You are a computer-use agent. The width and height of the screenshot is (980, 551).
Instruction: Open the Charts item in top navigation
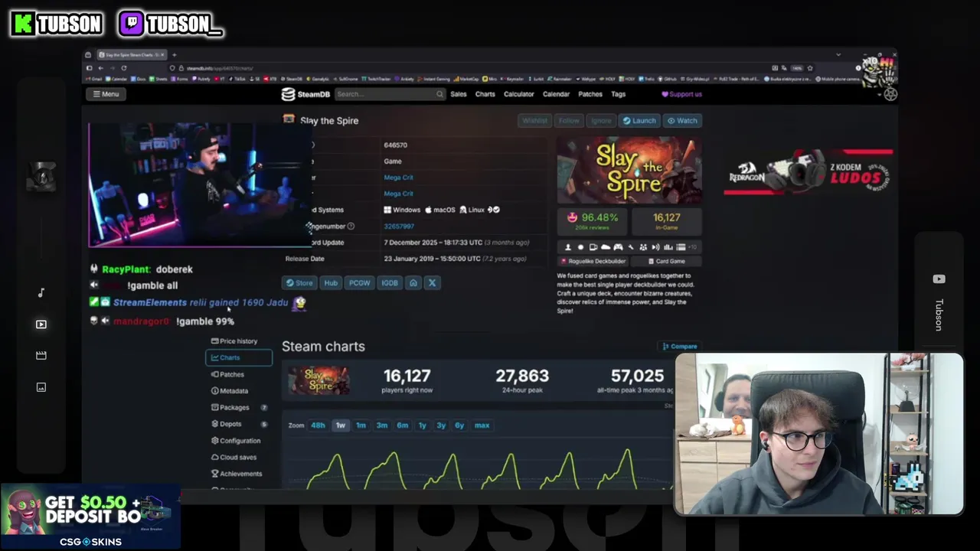pyautogui.click(x=485, y=94)
